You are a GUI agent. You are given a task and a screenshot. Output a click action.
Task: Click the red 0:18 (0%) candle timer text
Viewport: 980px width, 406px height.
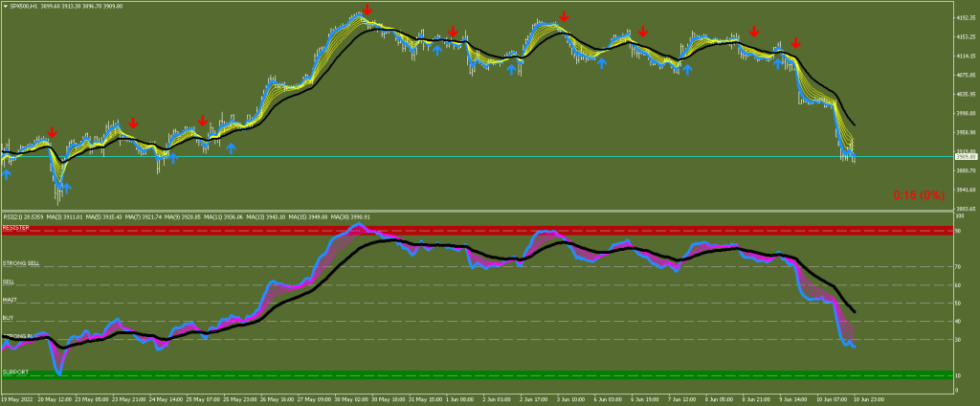pyautogui.click(x=919, y=194)
